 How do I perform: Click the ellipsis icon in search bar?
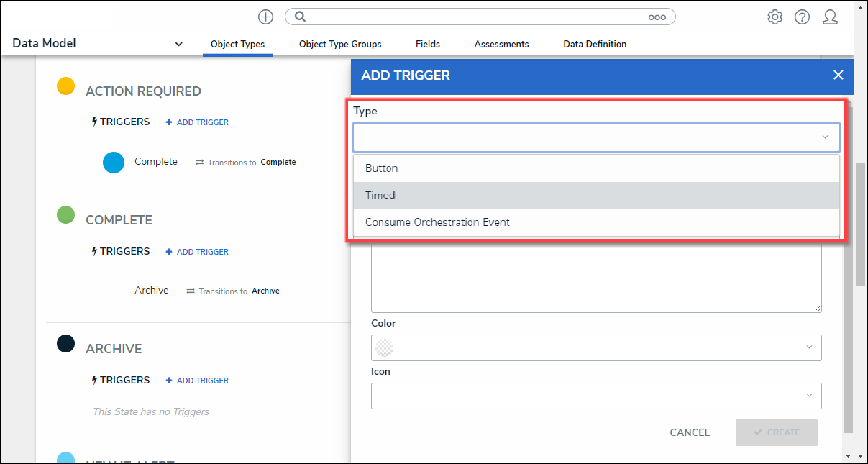[x=657, y=17]
